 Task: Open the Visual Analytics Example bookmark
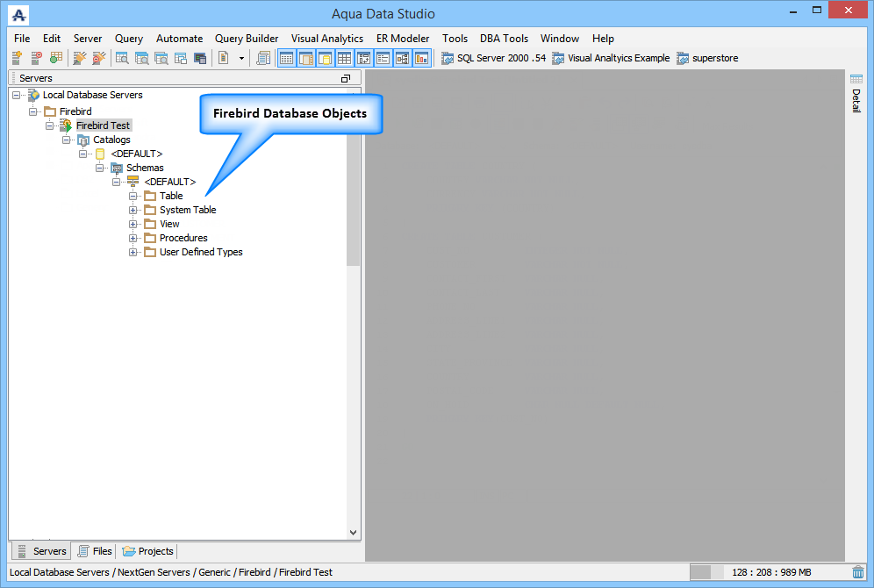[x=611, y=58]
